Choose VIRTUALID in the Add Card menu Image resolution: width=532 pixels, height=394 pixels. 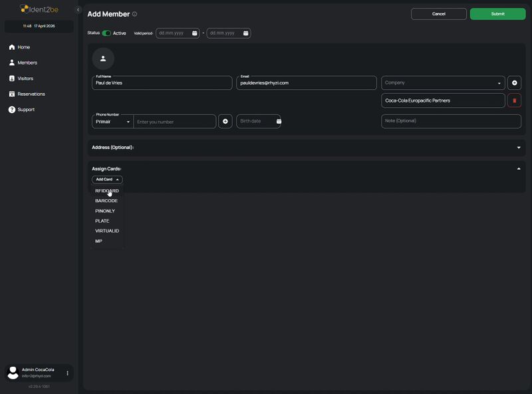(x=106, y=231)
